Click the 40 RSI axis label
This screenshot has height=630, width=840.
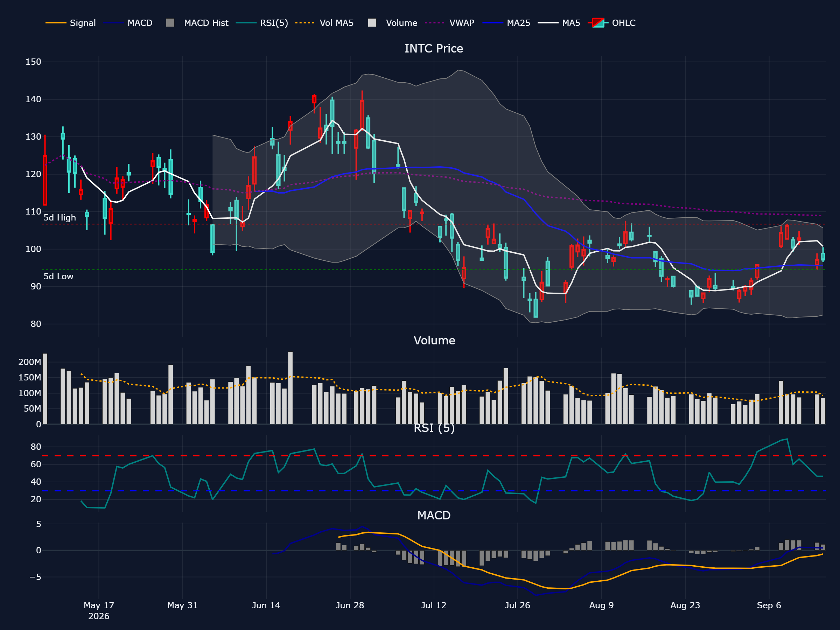[36, 482]
